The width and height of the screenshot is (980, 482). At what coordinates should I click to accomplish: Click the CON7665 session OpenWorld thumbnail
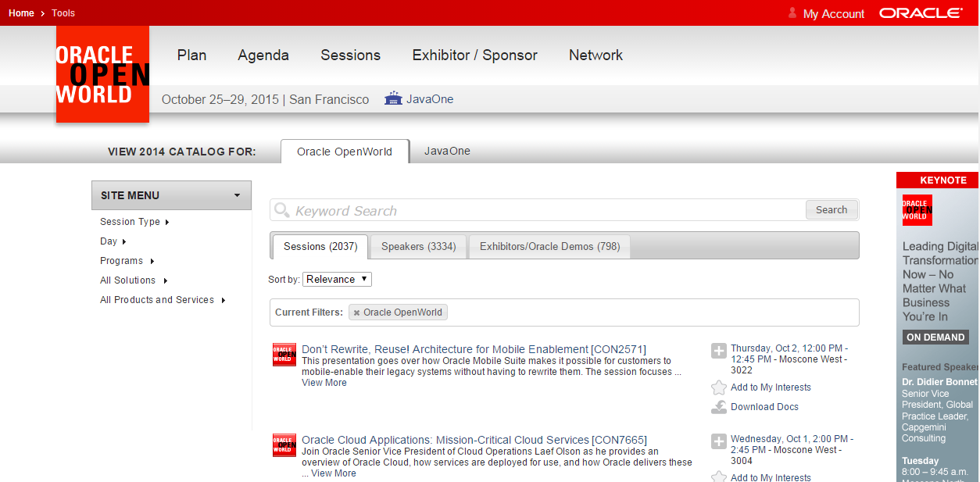coord(284,445)
